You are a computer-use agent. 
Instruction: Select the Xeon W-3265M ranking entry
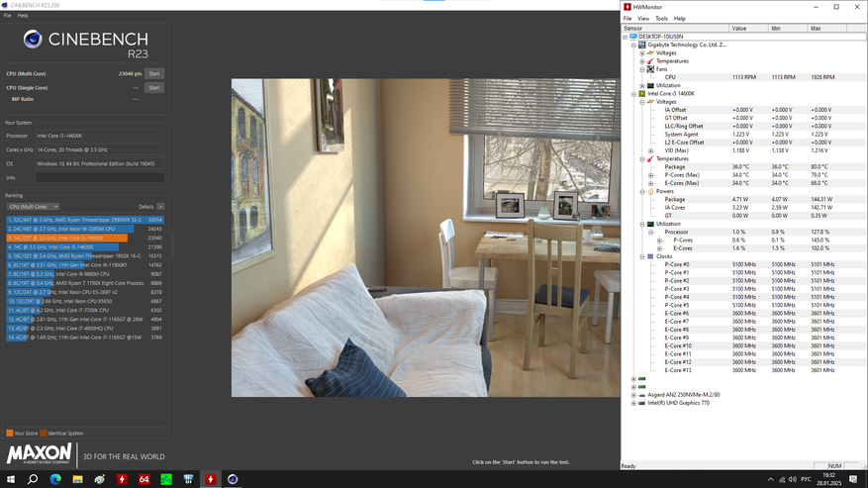[85, 229]
